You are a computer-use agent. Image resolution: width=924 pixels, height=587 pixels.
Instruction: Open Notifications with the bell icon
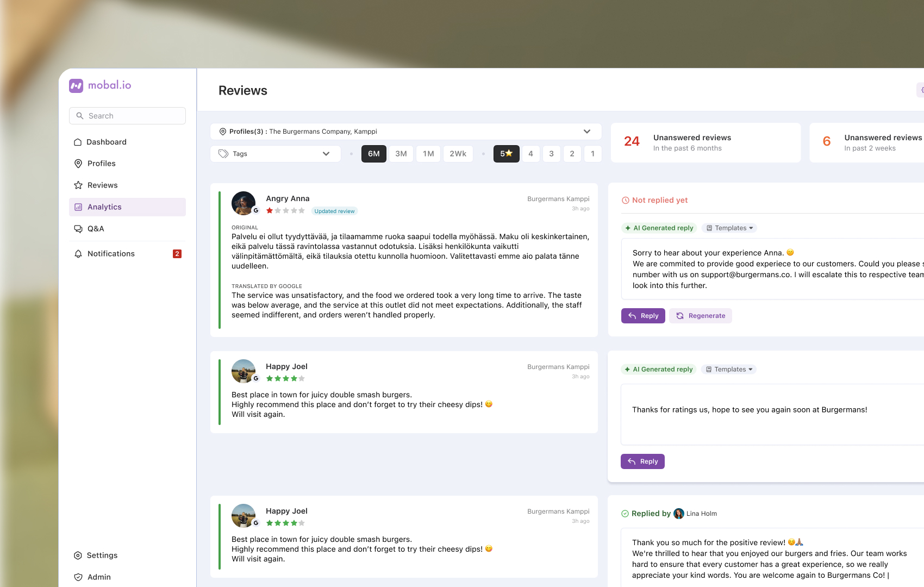[x=127, y=254]
